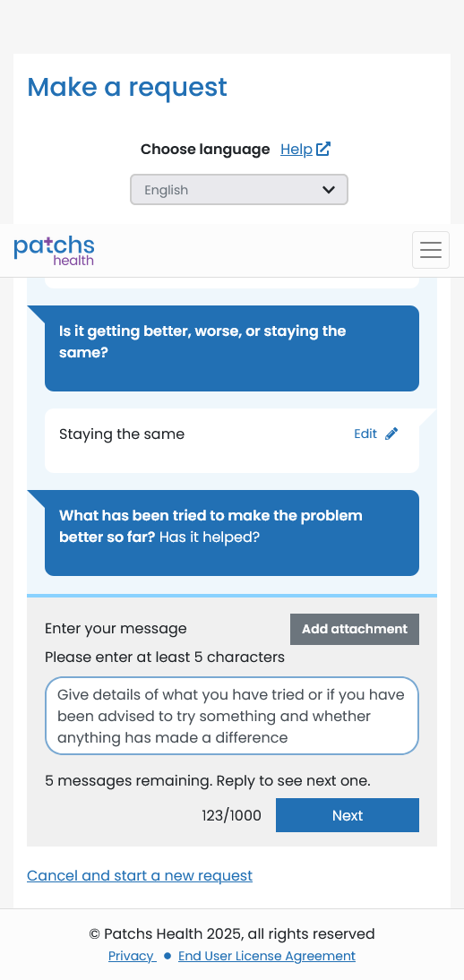
Task: Click the Next button
Action: click(347, 815)
